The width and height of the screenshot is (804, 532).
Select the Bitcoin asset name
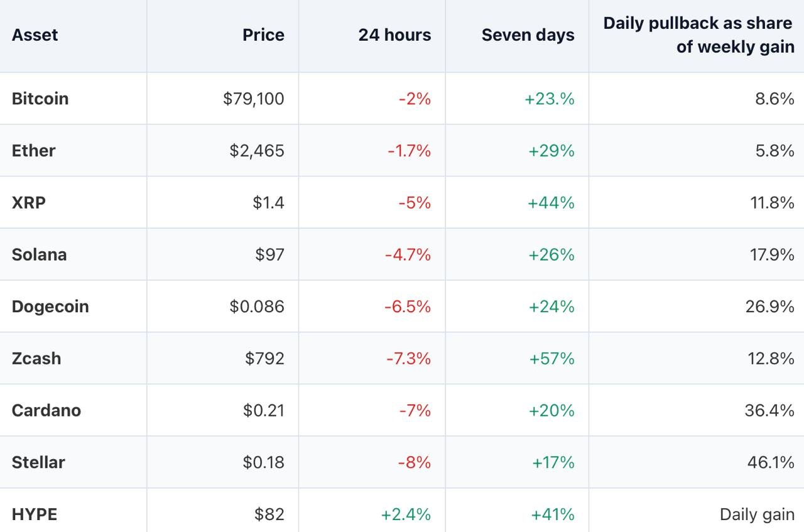40,99
